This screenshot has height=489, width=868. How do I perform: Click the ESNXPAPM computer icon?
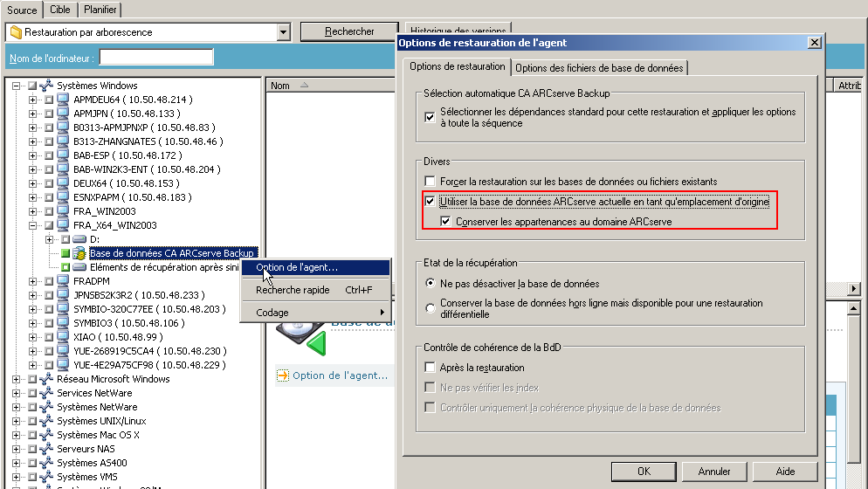pos(63,197)
